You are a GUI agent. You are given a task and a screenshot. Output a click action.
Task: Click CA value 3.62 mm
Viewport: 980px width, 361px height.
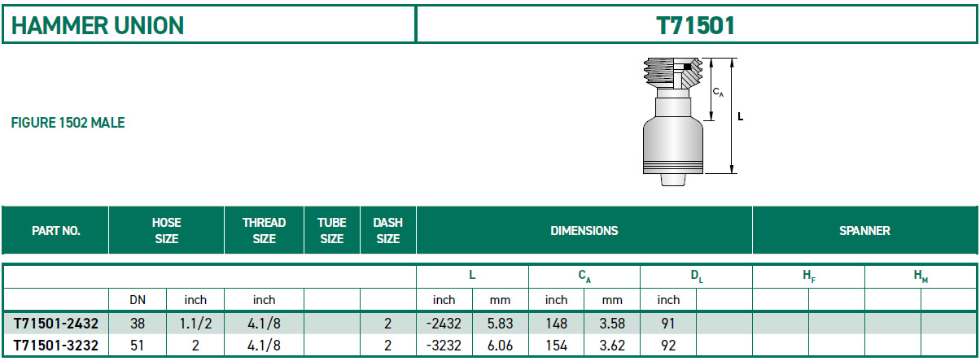pyautogui.click(x=612, y=346)
